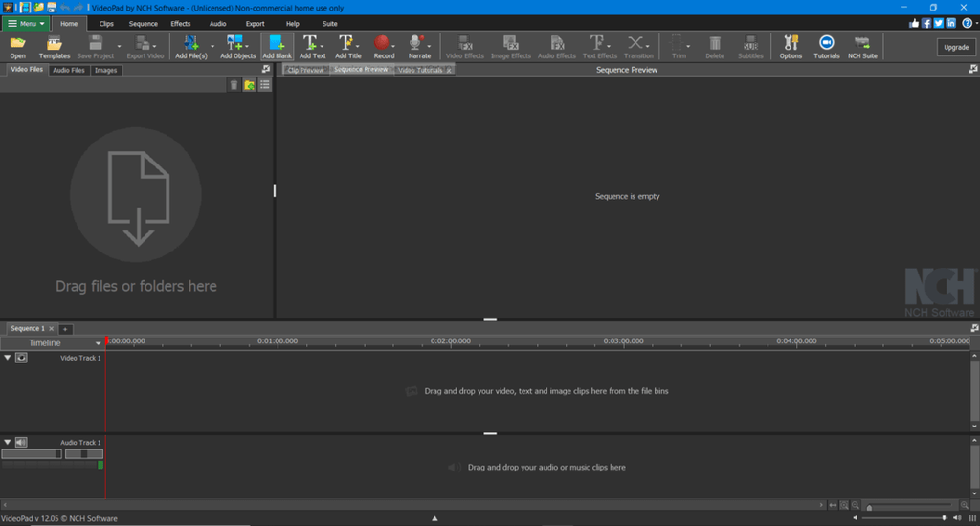980x526 pixels.
Task: Click the Save Project icon
Action: point(95,43)
